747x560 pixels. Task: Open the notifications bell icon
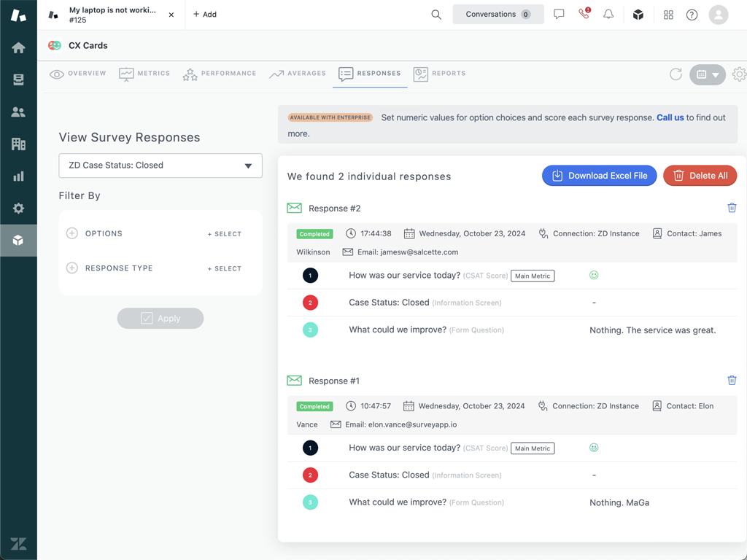click(608, 15)
